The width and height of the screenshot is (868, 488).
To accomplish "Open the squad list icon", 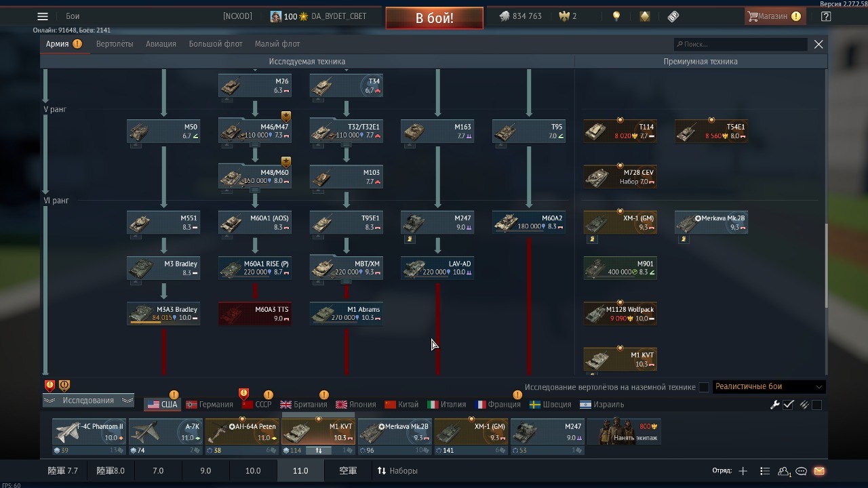I will pos(765,471).
